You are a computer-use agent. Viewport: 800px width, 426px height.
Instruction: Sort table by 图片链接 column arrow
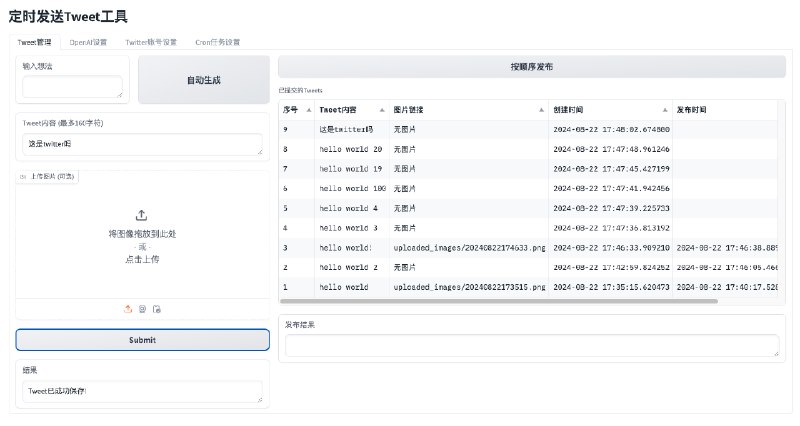(541, 110)
